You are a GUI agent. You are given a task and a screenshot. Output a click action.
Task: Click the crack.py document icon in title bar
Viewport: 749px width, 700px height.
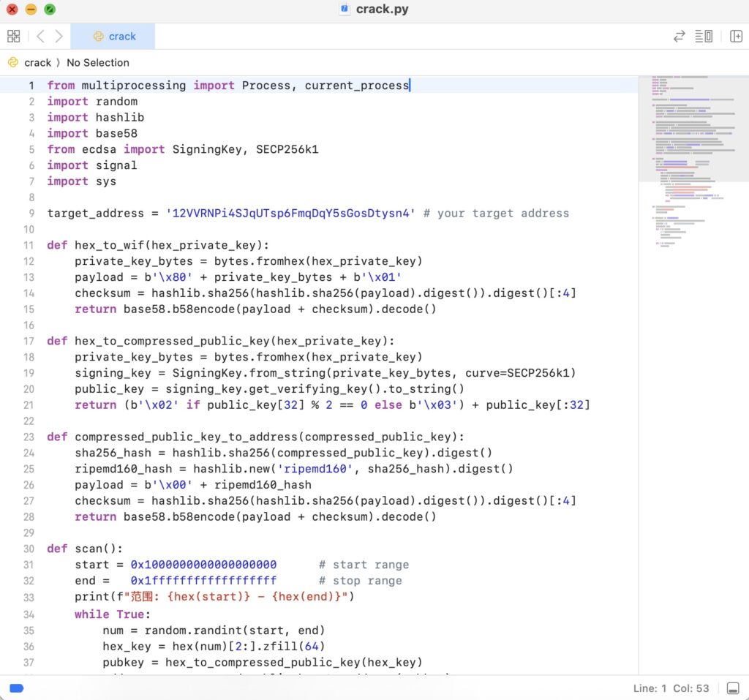(344, 9)
